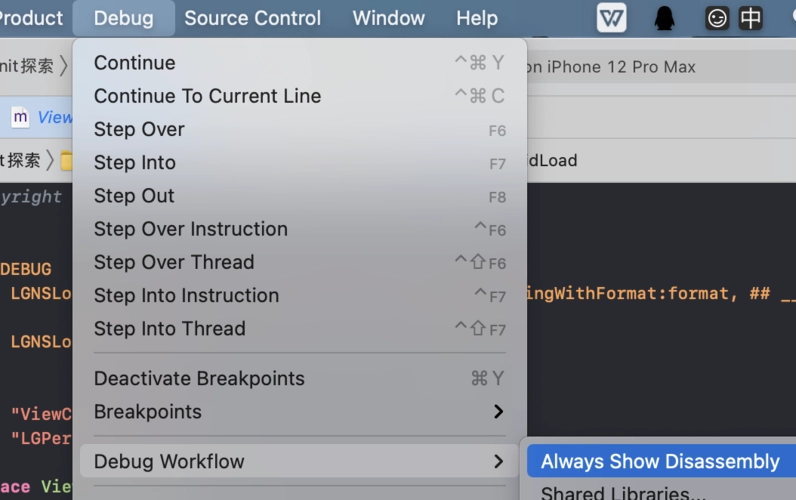
Task: Click the yellow folder breadcrumb icon
Action: pyautogui.click(x=66, y=161)
